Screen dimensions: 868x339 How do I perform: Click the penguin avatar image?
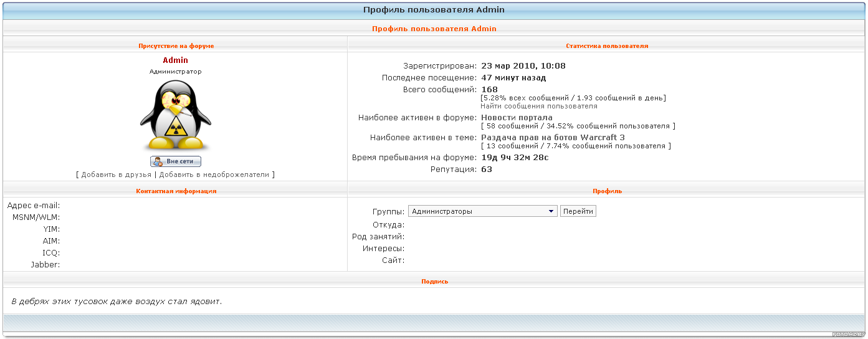[175, 115]
